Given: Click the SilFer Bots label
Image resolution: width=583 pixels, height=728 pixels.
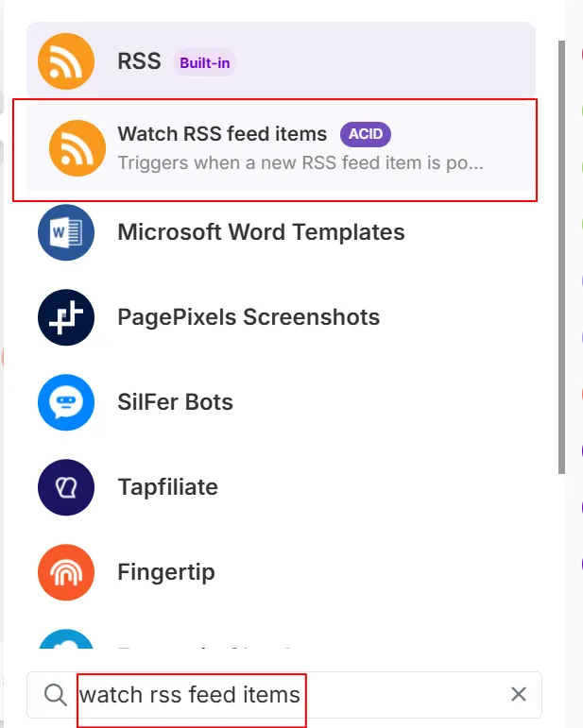Looking at the screenshot, I should point(175,402).
